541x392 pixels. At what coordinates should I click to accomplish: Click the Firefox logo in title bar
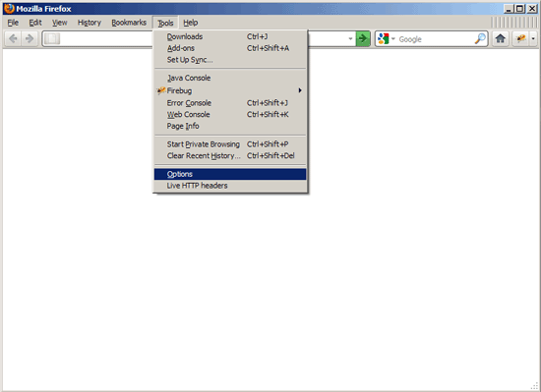(x=9, y=8)
